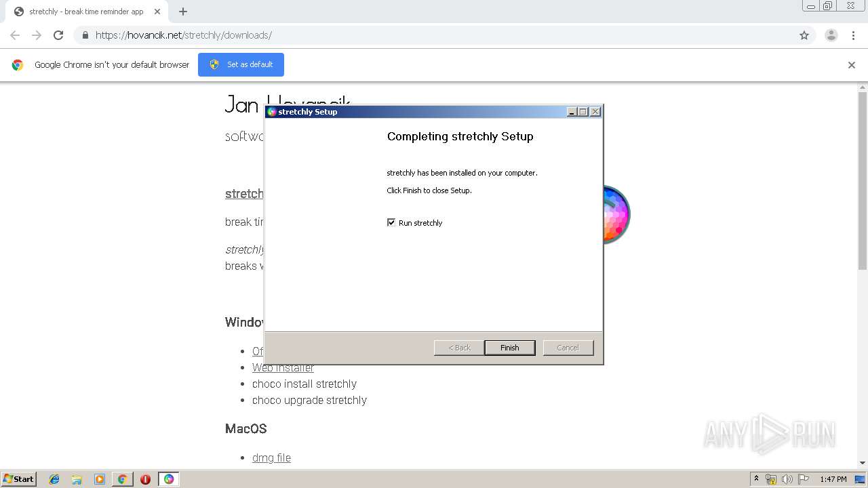Select the stretchly Setup taskbar button

point(169,479)
